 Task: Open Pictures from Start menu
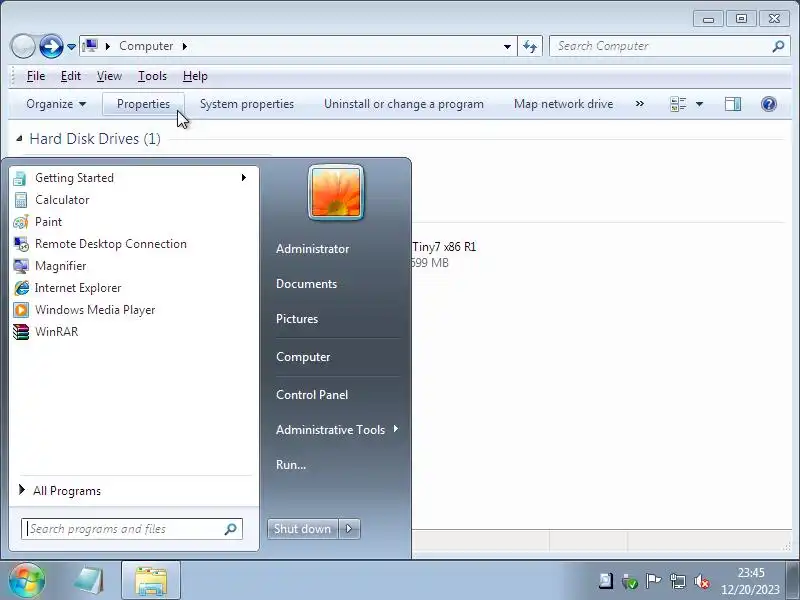pyautogui.click(x=297, y=319)
